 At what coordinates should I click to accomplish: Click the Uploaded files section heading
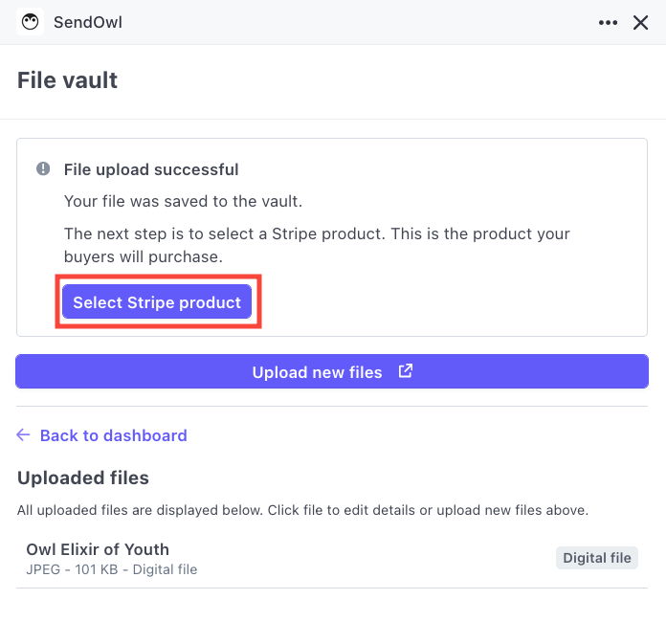[x=83, y=477]
